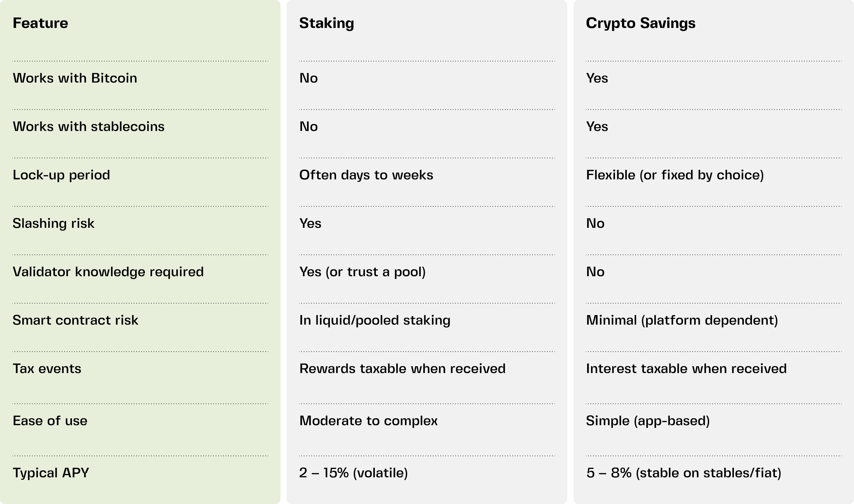Image resolution: width=854 pixels, height=504 pixels.
Task: Click the "Smart contract risk" label
Action: click(x=75, y=320)
